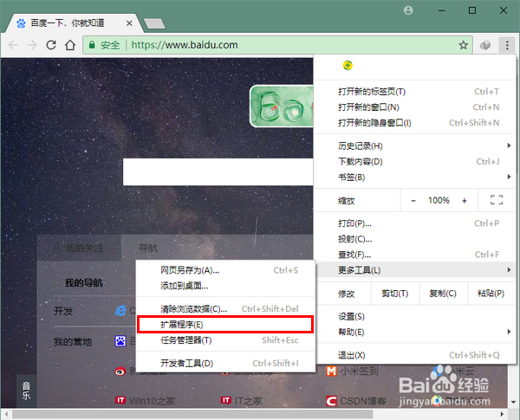Open the 音乐 side panel

point(26,391)
